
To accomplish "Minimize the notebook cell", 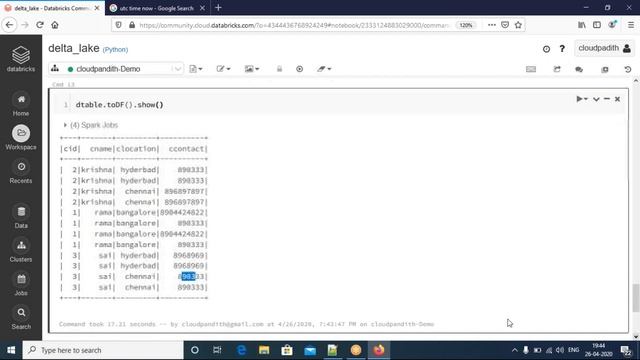I will tap(607, 99).
